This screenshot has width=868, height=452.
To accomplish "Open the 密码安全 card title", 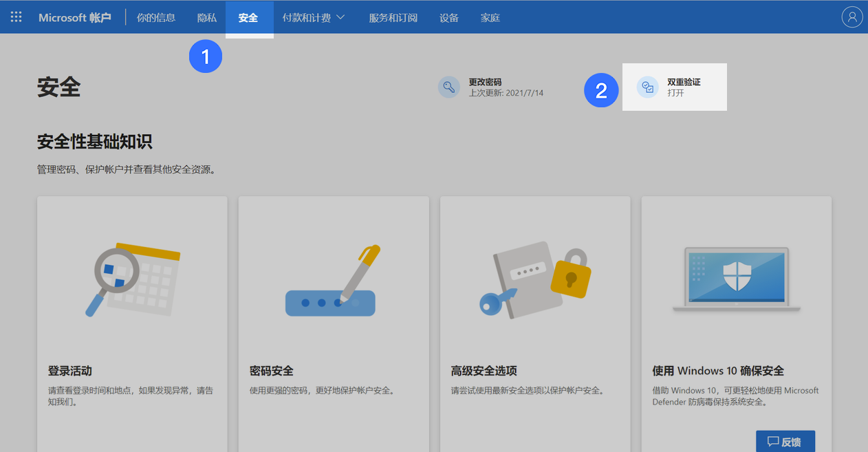I will (x=272, y=371).
